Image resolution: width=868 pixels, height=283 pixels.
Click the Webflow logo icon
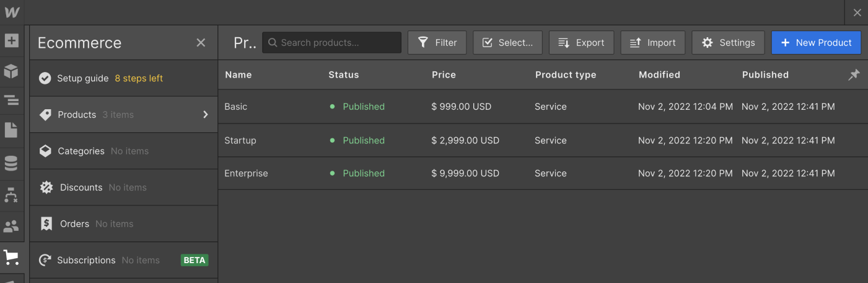point(12,12)
